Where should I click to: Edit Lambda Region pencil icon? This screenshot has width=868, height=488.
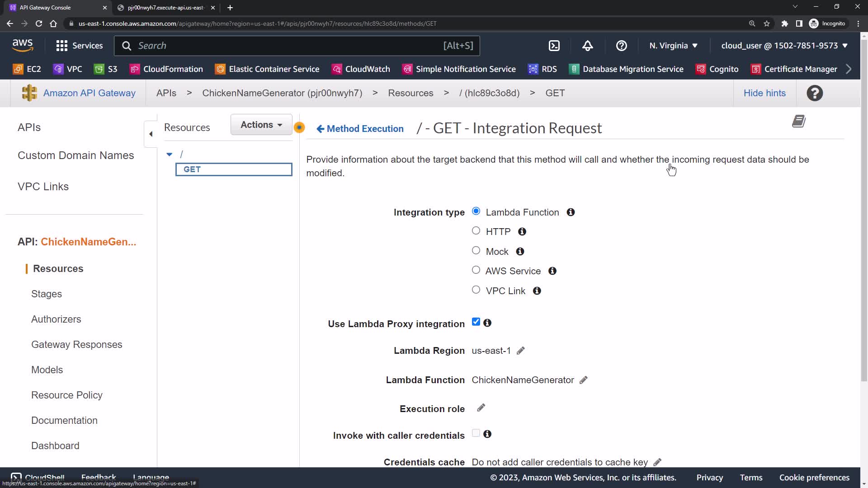pyautogui.click(x=521, y=351)
